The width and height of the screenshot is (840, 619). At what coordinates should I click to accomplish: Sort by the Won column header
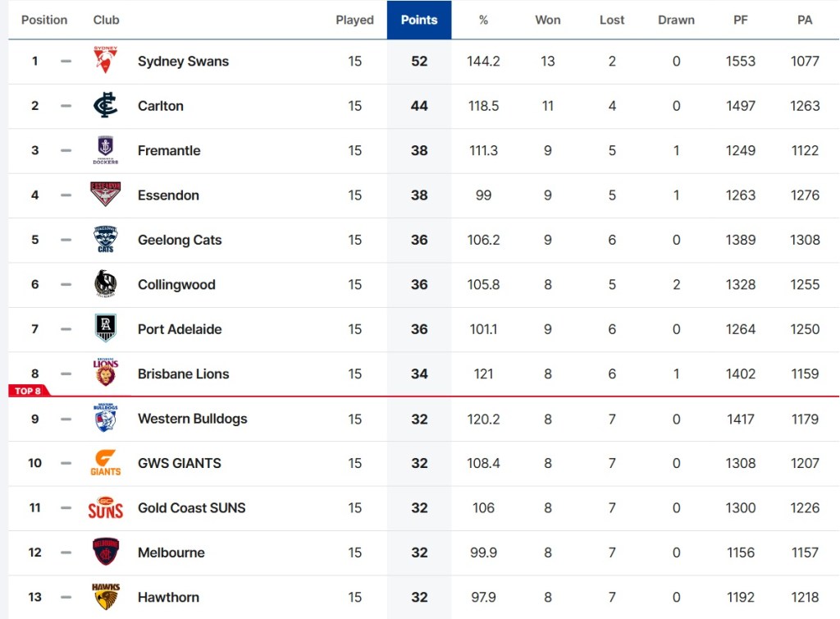pyautogui.click(x=547, y=20)
